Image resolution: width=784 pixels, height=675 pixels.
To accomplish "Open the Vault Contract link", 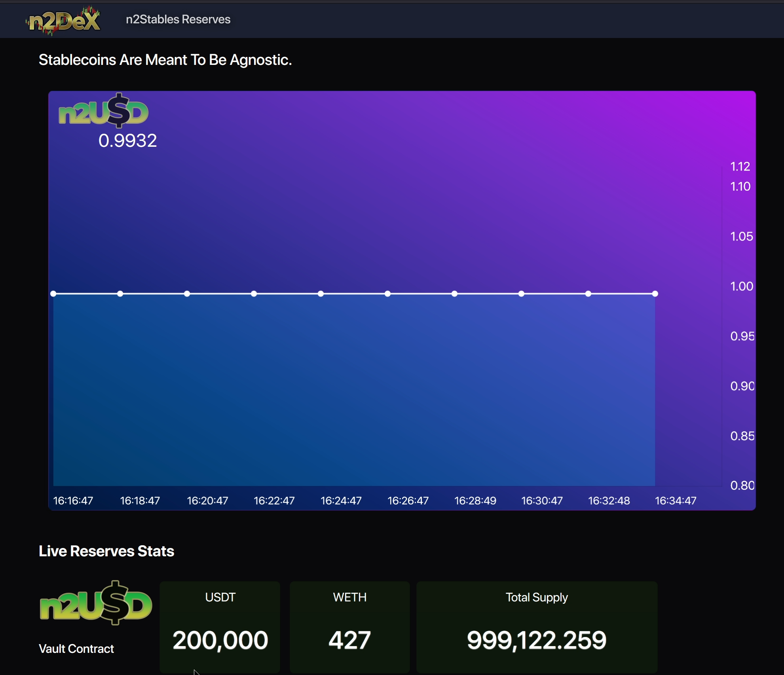I will [76, 649].
